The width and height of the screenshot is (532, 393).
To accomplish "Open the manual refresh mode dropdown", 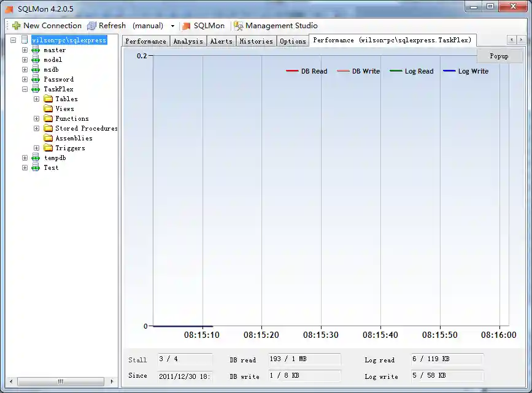I will click(172, 26).
